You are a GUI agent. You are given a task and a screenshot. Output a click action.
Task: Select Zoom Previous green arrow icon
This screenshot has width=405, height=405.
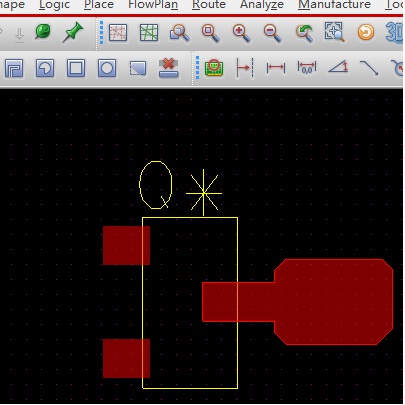pos(304,33)
